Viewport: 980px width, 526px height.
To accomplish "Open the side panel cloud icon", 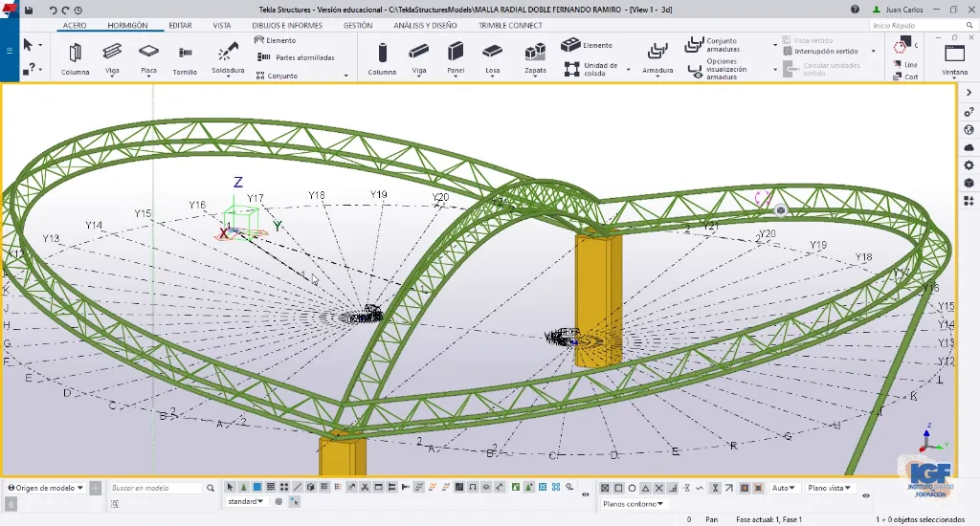I will click(969, 147).
